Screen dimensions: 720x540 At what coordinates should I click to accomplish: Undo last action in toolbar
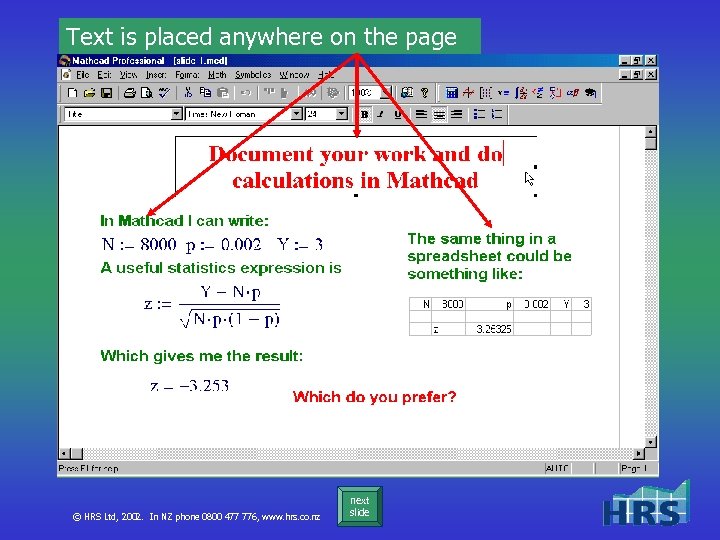pos(246,93)
